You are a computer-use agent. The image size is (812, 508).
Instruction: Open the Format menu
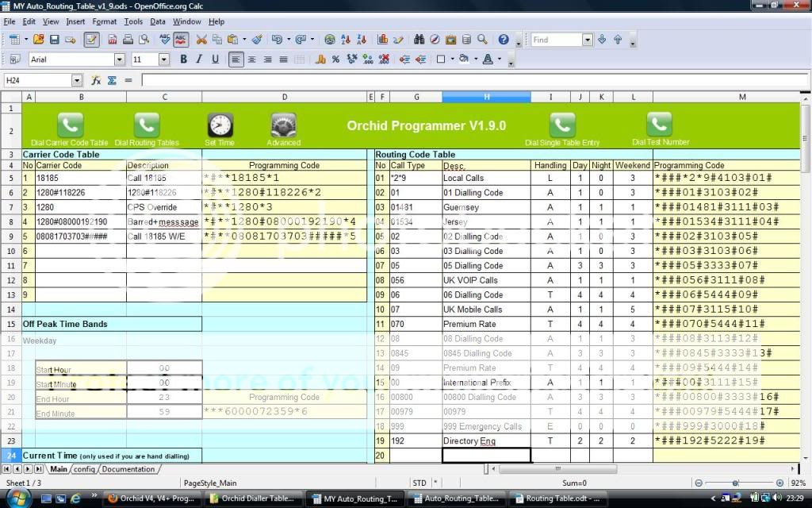(105, 21)
